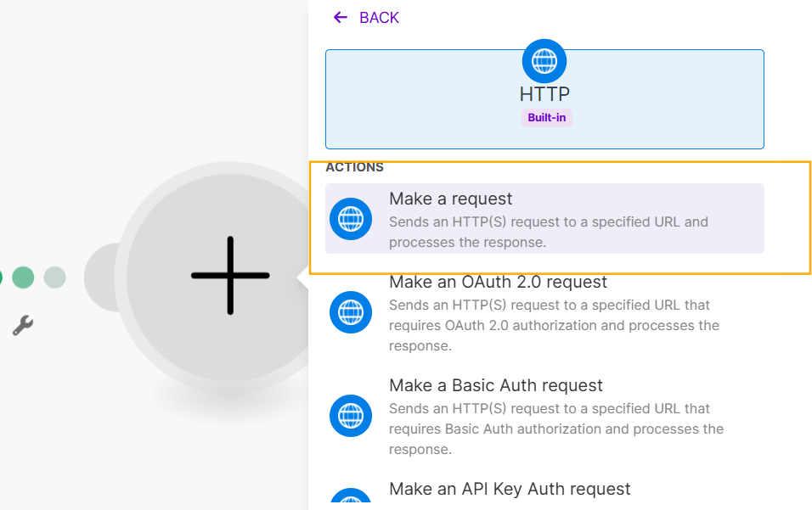This screenshot has height=510, width=812.
Task: Click the globe icon beside Basic Auth request
Action: 351,416
